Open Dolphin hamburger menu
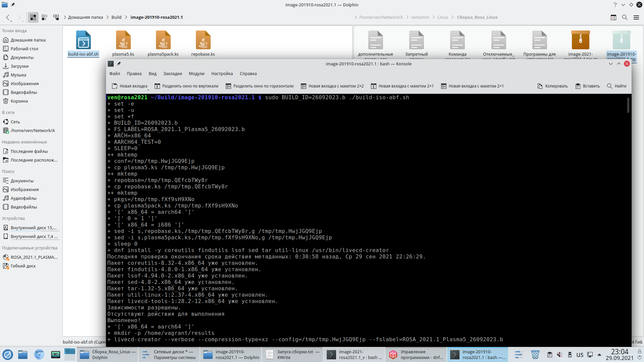The width and height of the screenshot is (644, 362). [636, 17]
